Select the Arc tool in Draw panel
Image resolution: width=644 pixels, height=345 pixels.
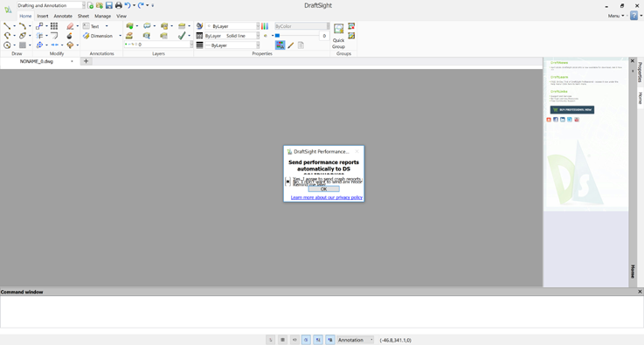pos(23,26)
